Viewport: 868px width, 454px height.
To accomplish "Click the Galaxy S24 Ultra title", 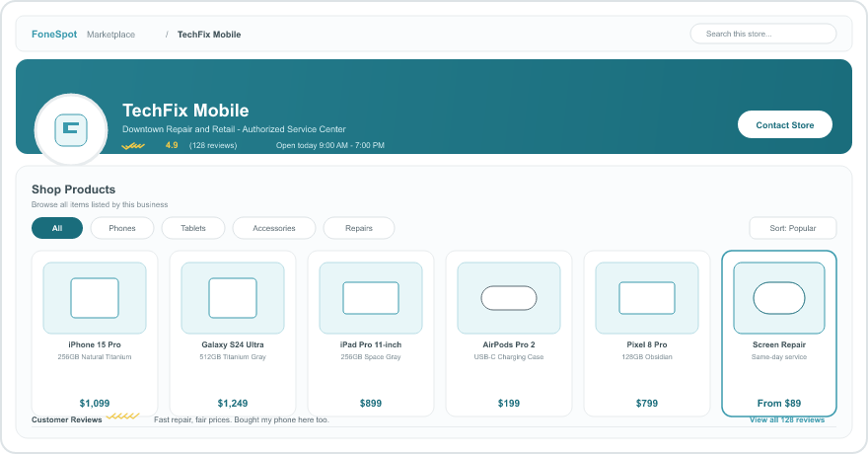I will click(233, 344).
